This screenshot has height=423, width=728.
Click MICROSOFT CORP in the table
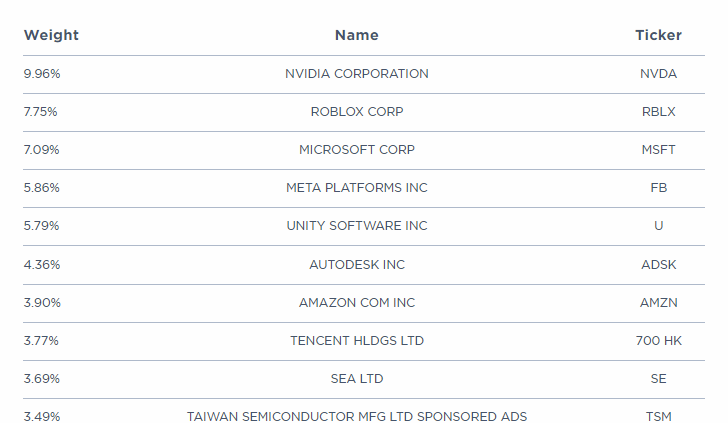(356, 150)
